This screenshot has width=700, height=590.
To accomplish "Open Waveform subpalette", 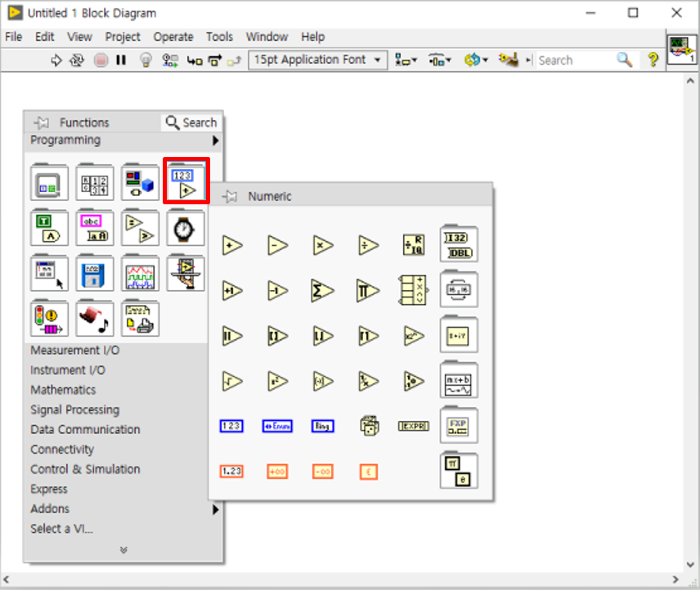I will click(140, 274).
